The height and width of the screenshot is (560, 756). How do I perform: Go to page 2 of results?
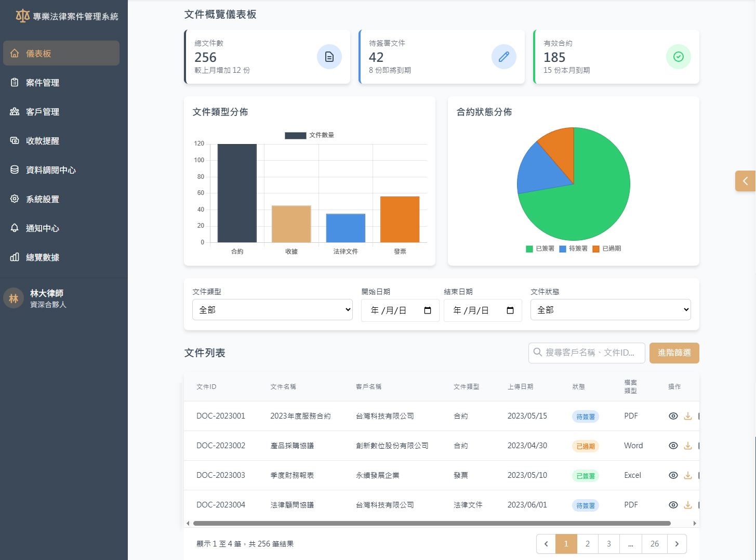coord(588,544)
